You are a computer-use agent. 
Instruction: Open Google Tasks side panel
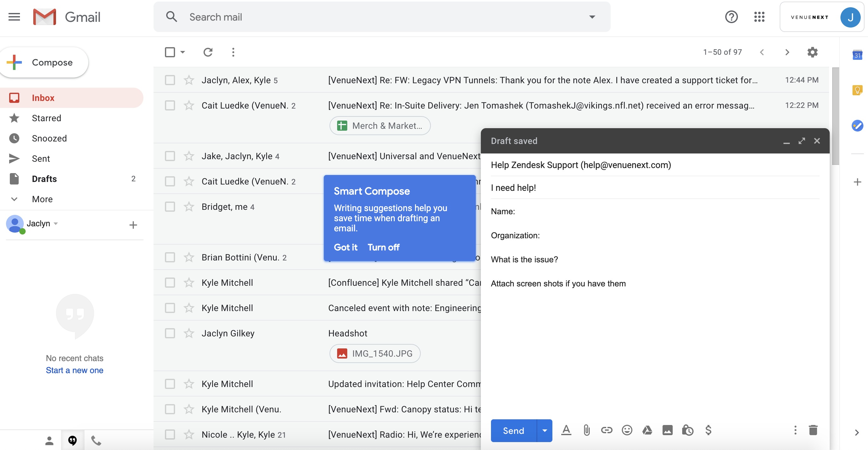click(857, 126)
